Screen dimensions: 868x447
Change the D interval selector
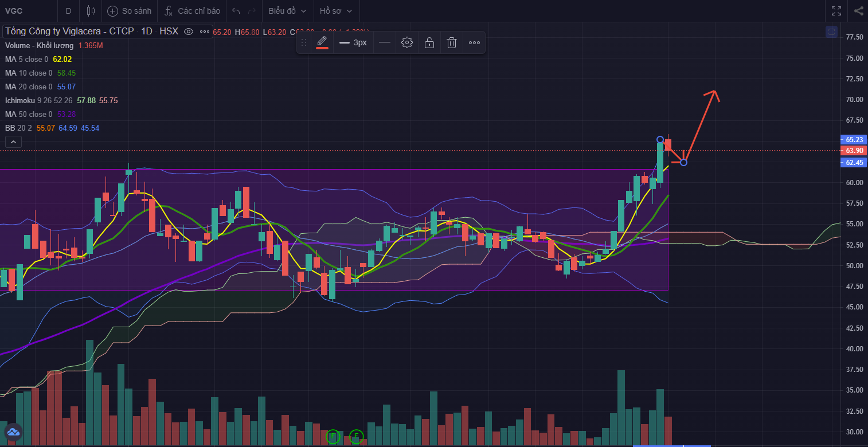point(69,11)
